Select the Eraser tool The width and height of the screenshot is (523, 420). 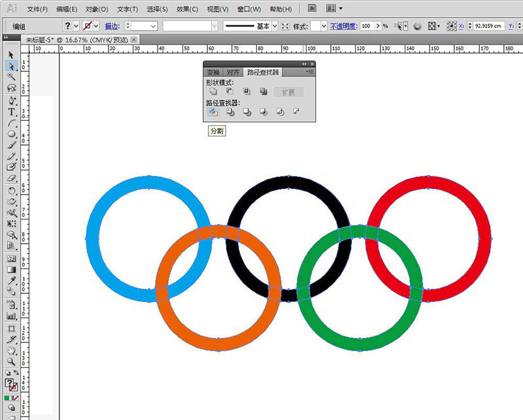coord(12,178)
